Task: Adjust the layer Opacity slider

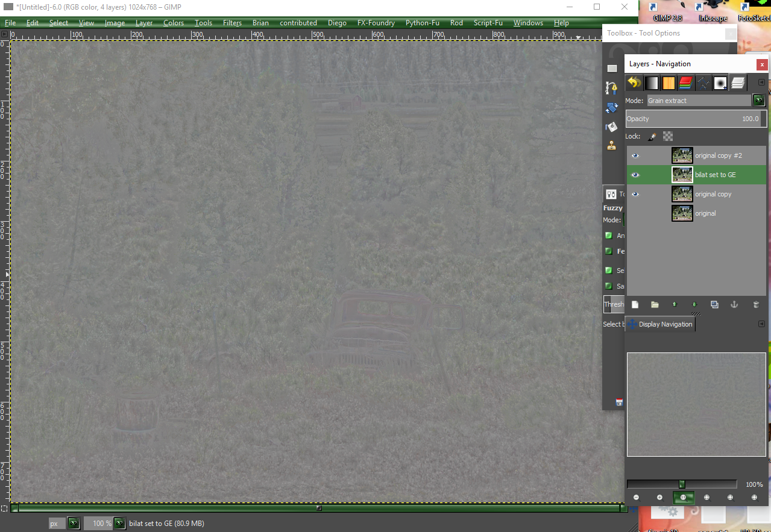Action: click(696, 119)
